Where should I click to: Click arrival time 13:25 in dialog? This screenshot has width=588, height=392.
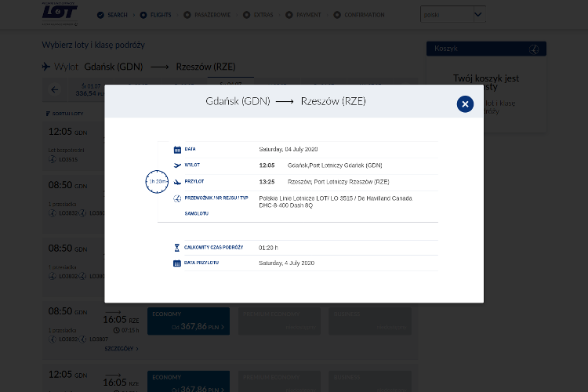coord(267,182)
